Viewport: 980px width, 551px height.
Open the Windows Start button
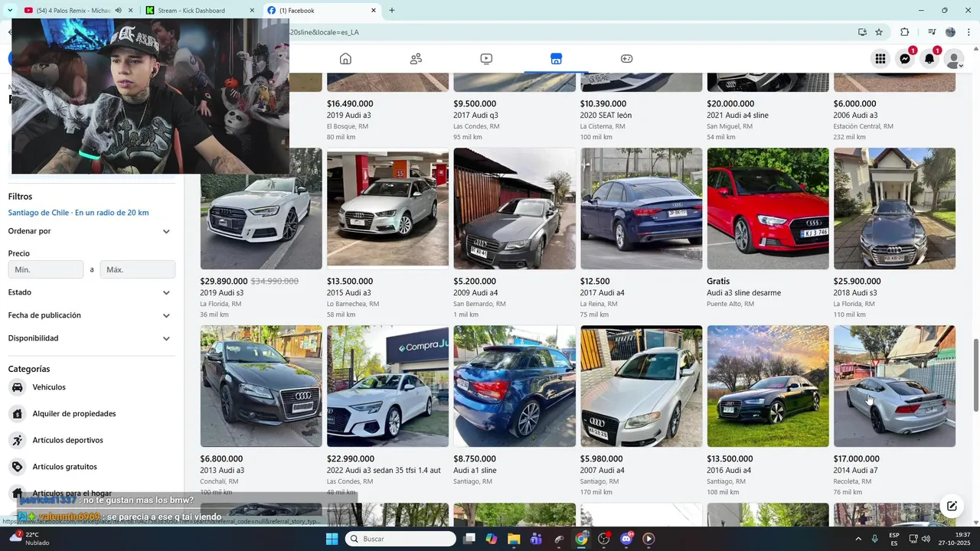pyautogui.click(x=332, y=539)
